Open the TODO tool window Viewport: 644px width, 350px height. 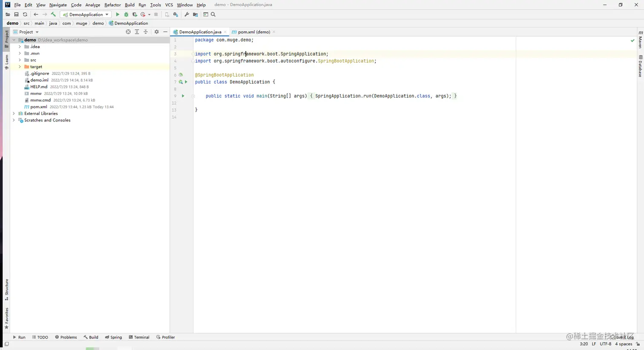click(x=40, y=337)
